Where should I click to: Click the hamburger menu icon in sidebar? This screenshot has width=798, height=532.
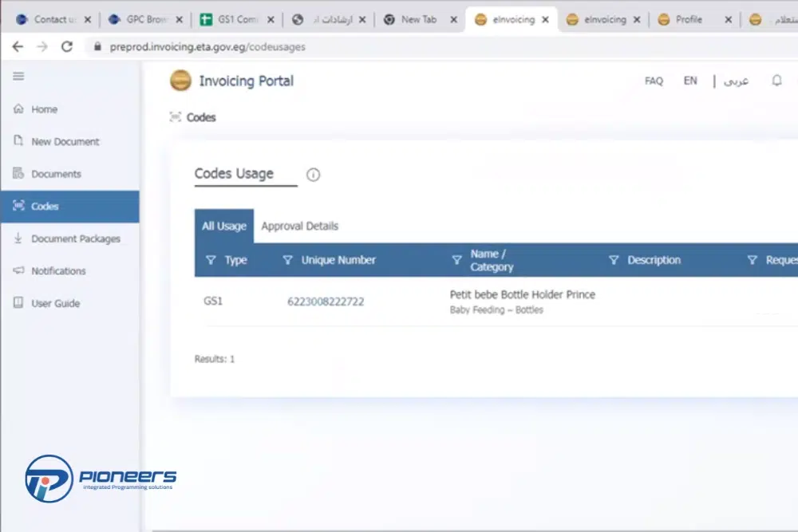(x=18, y=77)
